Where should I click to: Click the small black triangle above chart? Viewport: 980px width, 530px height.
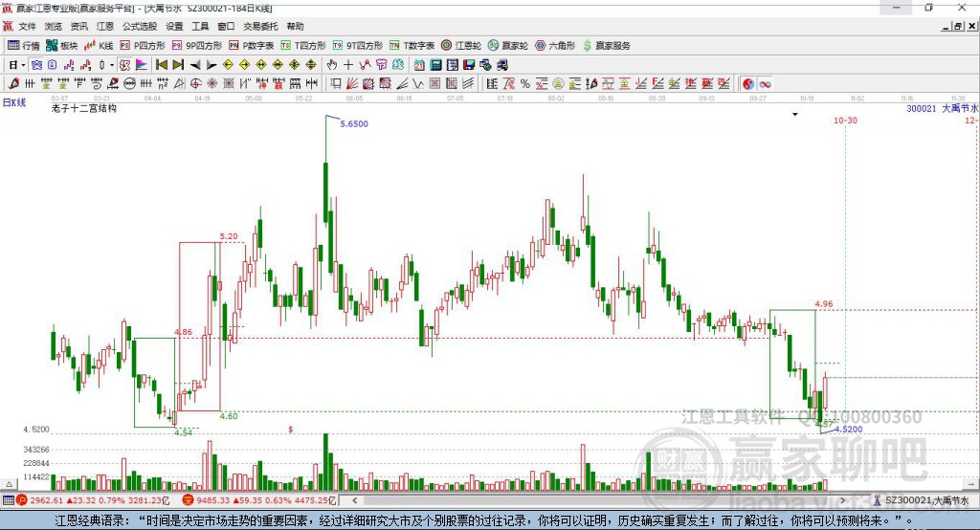795,115
